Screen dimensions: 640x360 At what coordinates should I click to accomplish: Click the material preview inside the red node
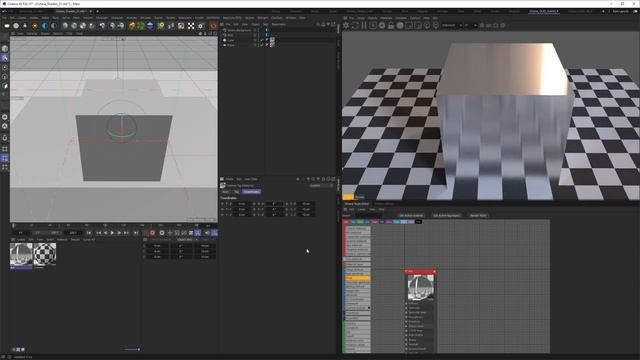click(420, 287)
